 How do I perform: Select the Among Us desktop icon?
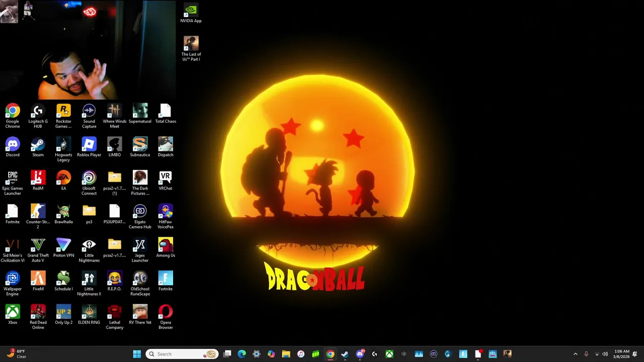point(166,247)
